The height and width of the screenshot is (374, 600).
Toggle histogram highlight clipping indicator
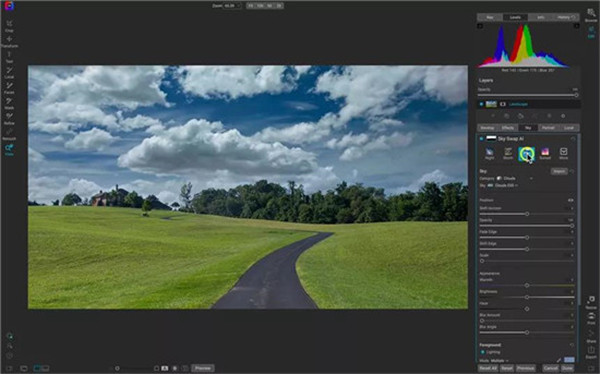576,26
